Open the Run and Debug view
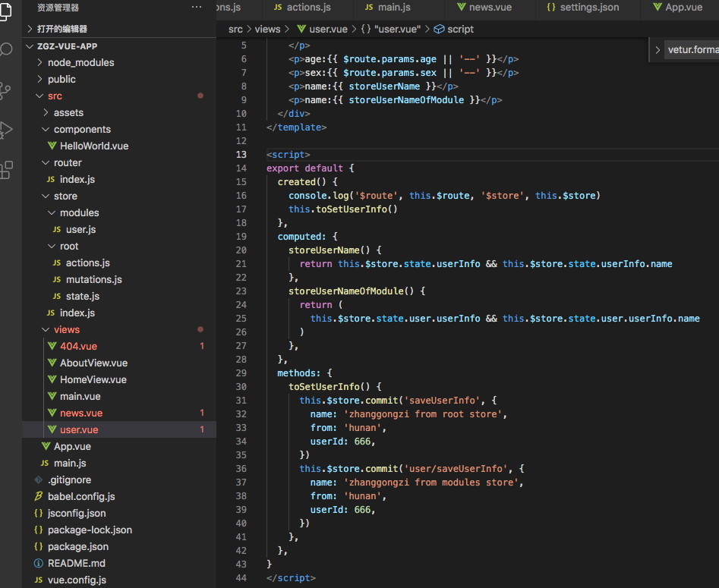This screenshot has width=719, height=588. coord(6,130)
